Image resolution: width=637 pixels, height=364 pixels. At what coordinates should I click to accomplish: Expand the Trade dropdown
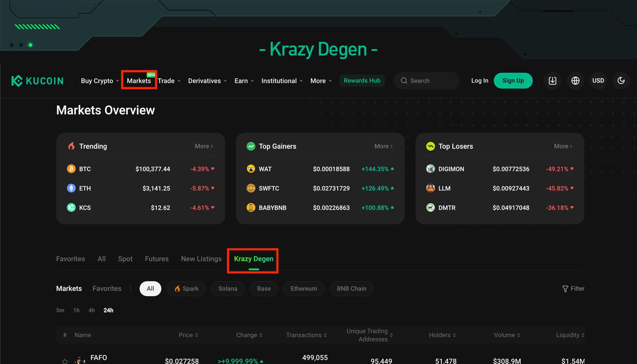[x=169, y=81]
